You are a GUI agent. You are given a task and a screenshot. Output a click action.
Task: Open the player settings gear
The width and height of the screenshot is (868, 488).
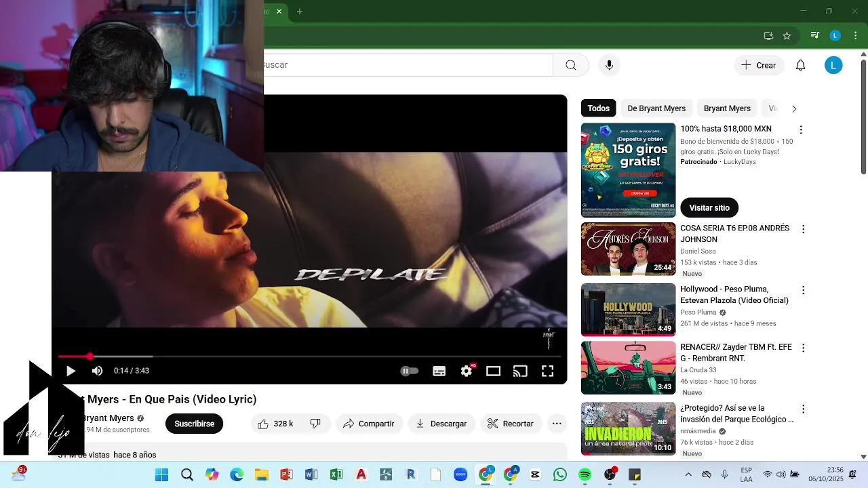[x=467, y=371]
